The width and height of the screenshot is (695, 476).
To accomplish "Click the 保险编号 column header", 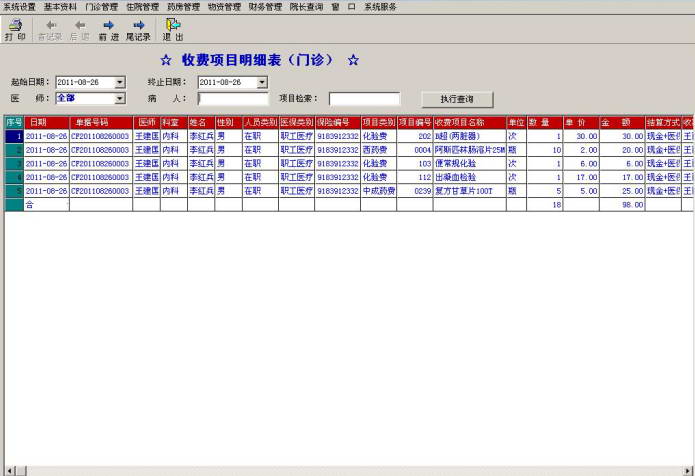I will coord(338,122).
